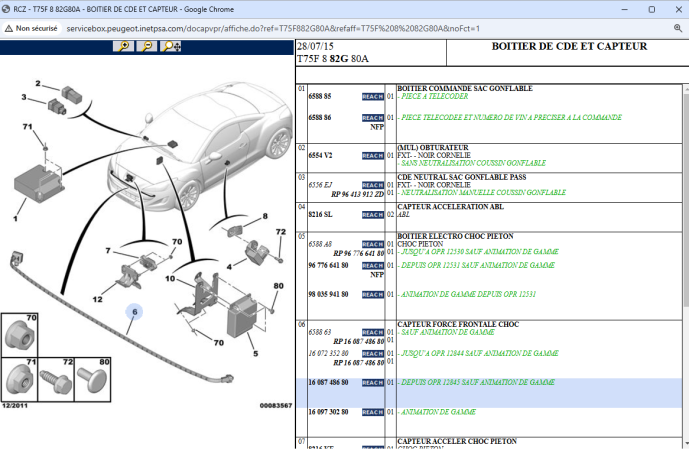Image resolution: width=689 pixels, height=451 pixels.
Task: Maximize the Chrome popup window
Action: pos(652,9)
